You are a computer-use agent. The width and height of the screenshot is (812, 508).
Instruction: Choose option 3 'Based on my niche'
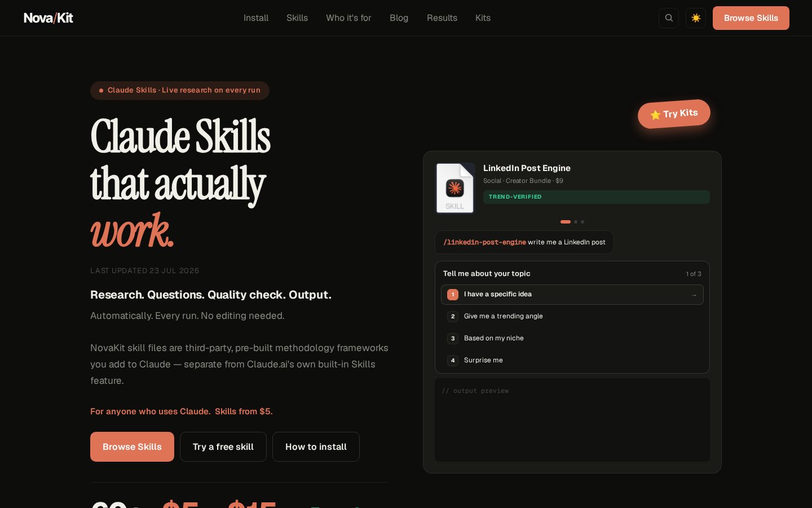pyautogui.click(x=572, y=339)
